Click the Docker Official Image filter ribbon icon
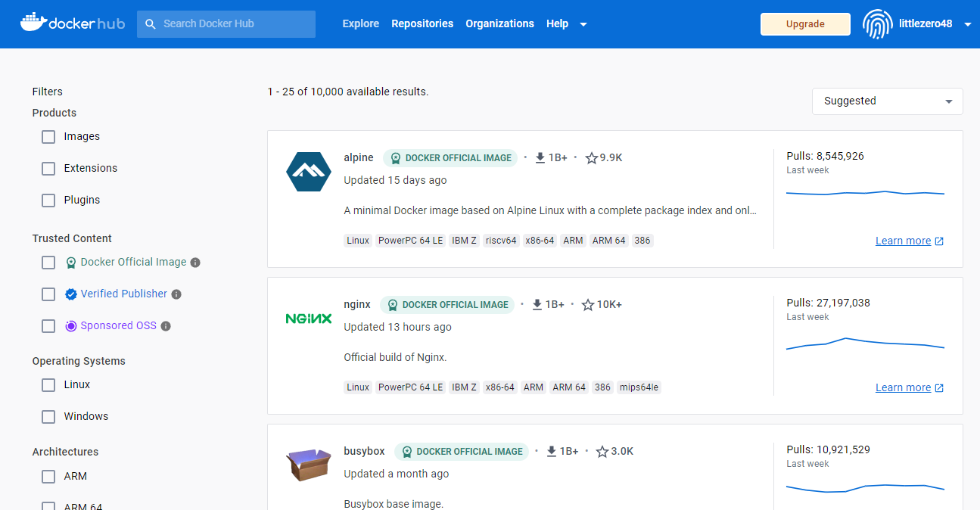 (71, 263)
